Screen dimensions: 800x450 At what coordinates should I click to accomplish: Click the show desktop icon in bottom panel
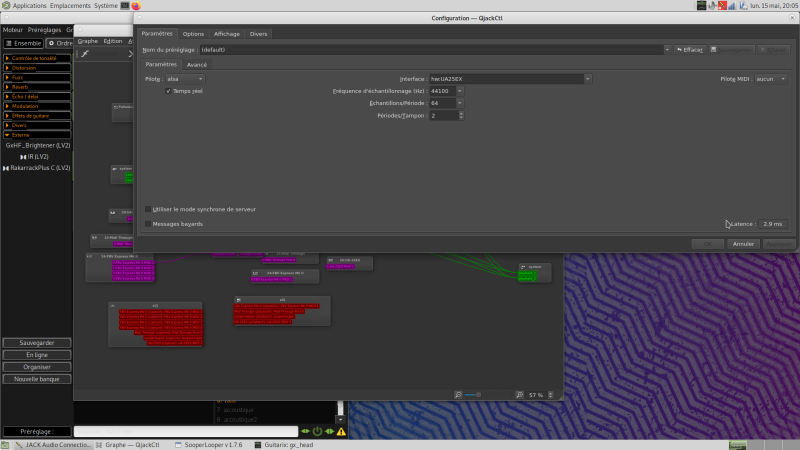pos(5,445)
